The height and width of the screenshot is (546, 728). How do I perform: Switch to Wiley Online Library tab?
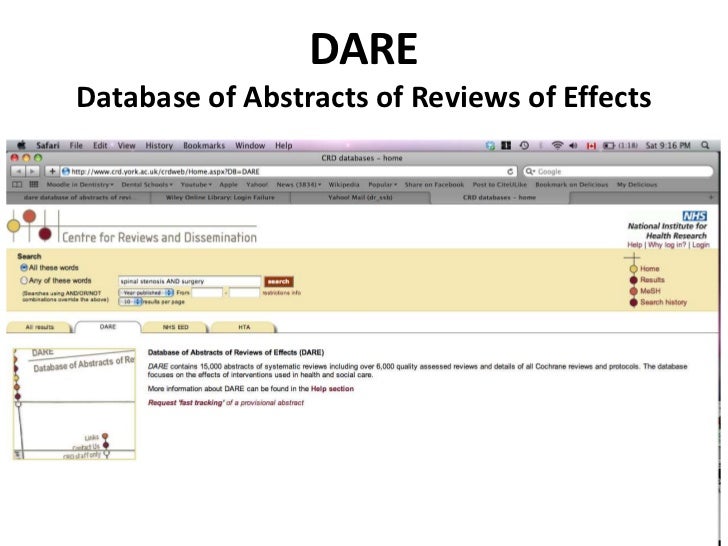click(x=220, y=197)
